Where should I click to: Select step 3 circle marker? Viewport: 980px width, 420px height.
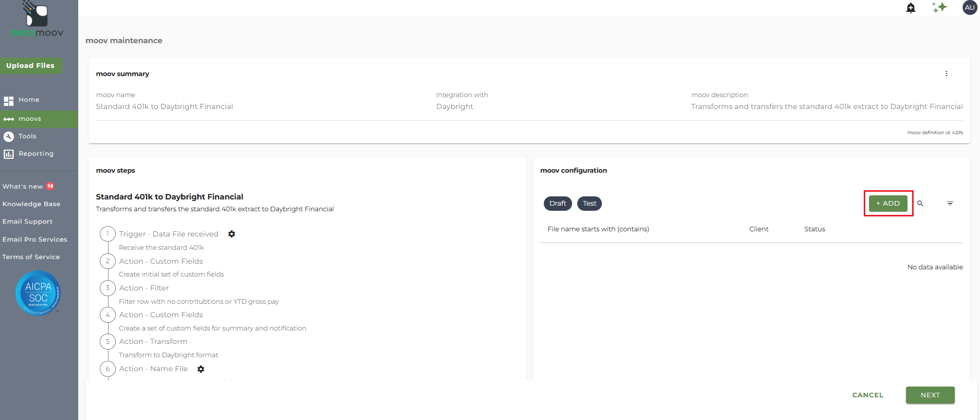108,288
